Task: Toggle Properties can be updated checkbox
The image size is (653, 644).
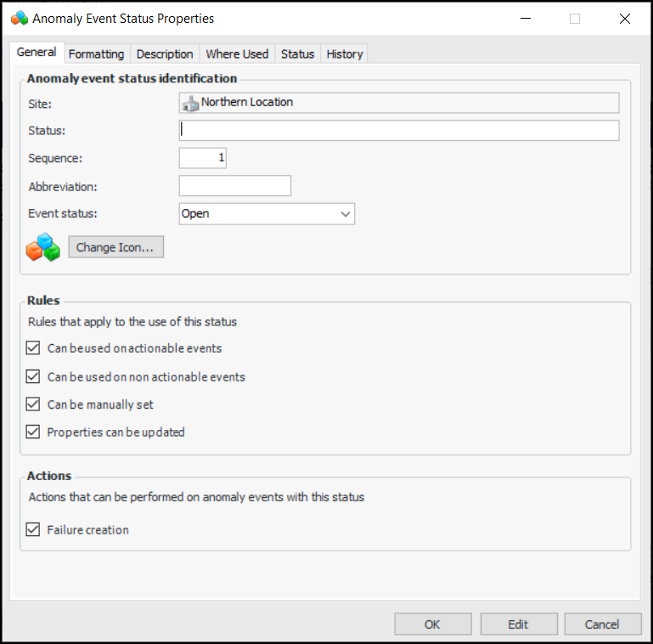Action: pos(33,432)
